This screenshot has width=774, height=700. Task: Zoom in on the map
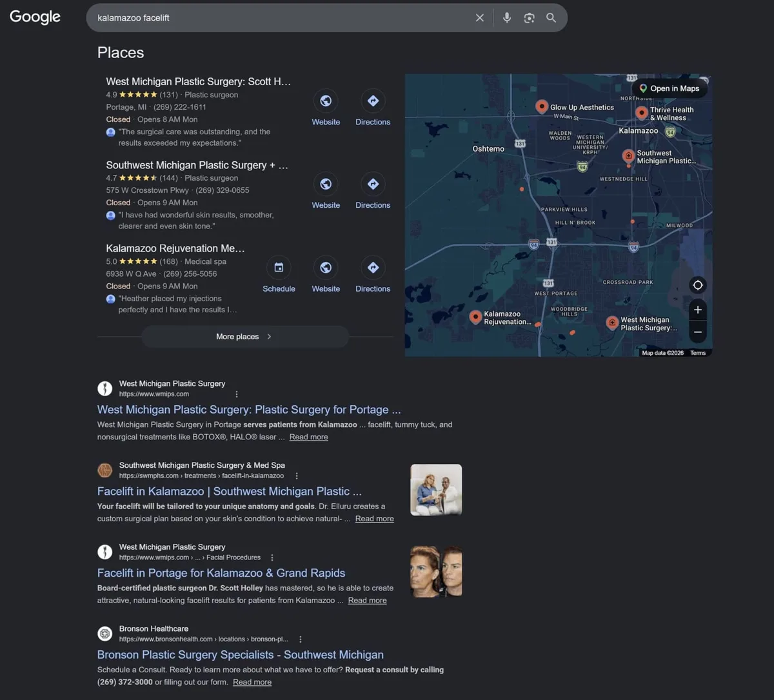(x=697, y=310)
